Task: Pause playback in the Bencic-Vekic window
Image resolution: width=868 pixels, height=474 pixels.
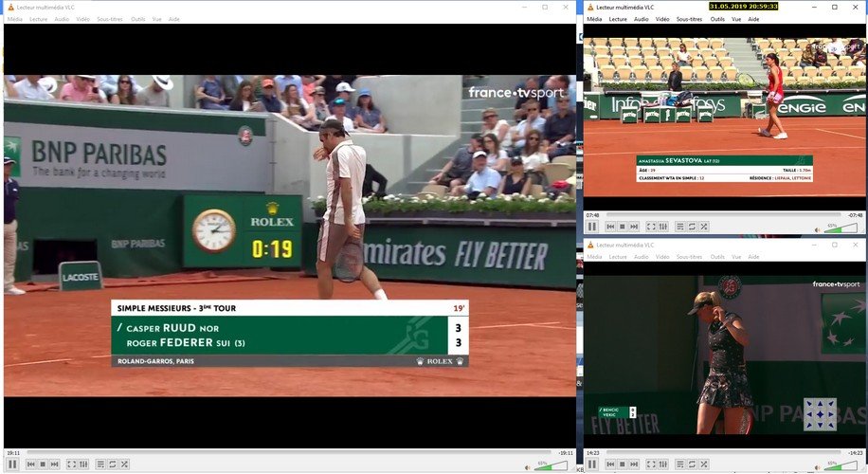Action: point(591,464)
